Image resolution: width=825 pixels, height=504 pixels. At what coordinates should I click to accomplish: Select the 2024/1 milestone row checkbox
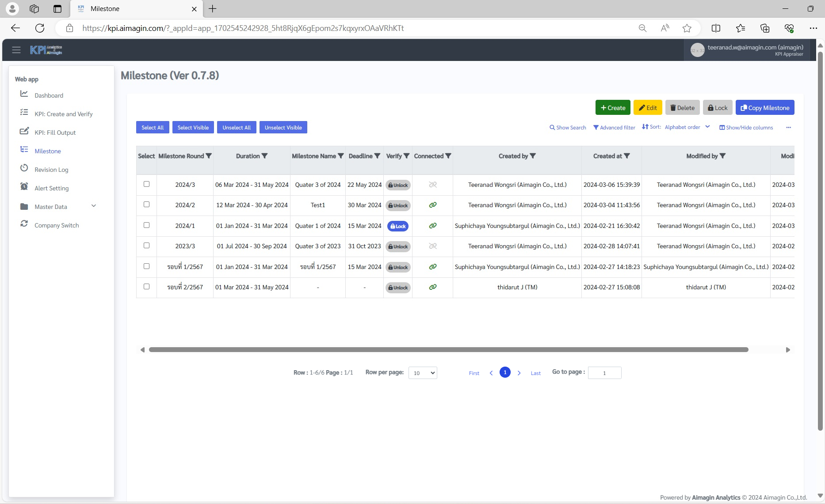pos(146,225)
